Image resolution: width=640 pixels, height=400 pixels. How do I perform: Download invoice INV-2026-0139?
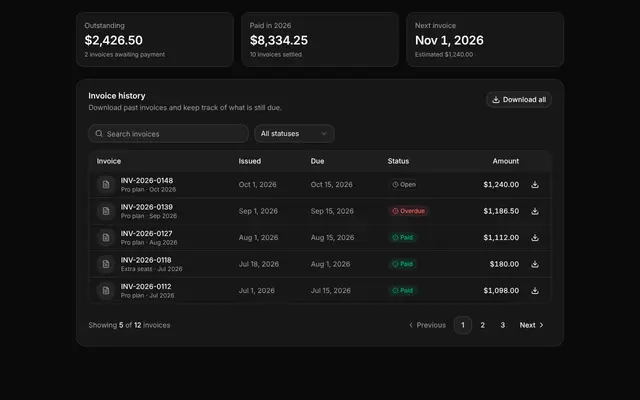click(x=535, y=211)
